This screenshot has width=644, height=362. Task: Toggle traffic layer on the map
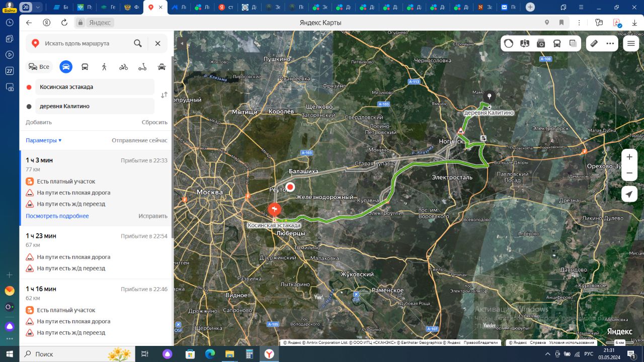pyautogui.click(x=509, y=43)
